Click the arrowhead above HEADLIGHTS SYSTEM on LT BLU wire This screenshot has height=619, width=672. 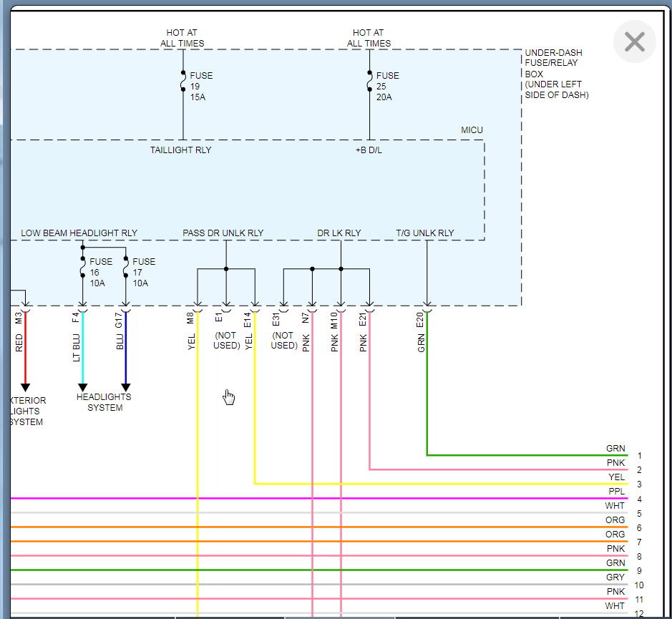[83, 387]
